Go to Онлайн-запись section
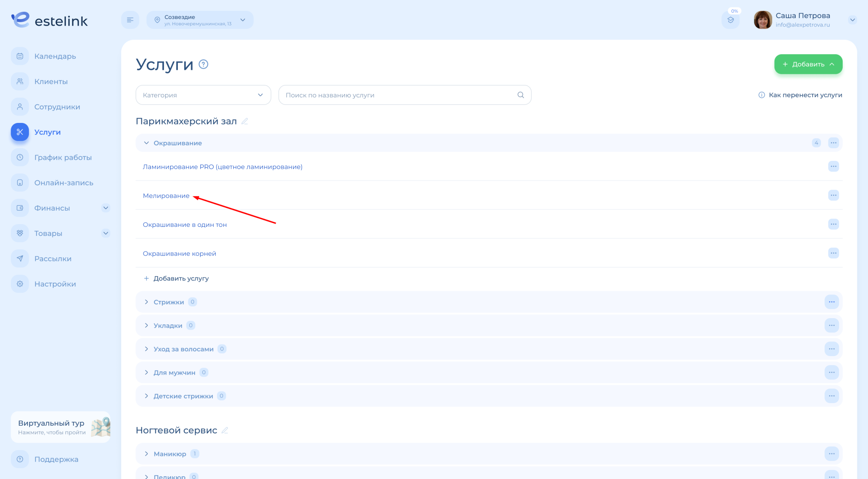868x479 pixels. [64, 183]
